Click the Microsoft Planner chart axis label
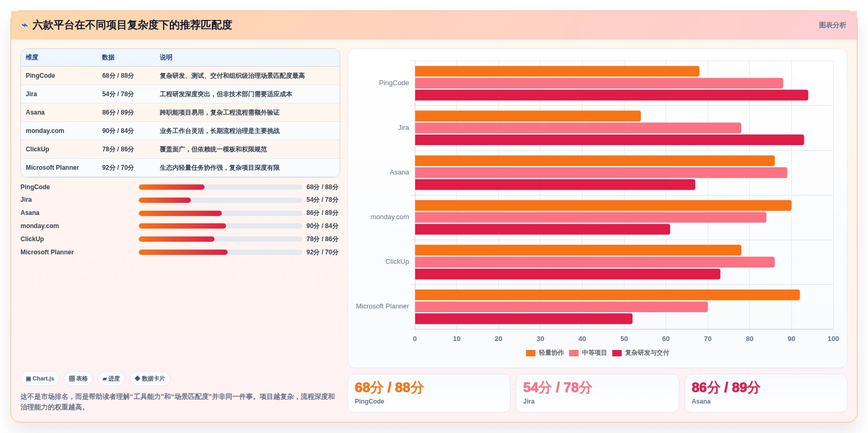The width and height of the screenshot is (868, 433). (x=382, y=306)
